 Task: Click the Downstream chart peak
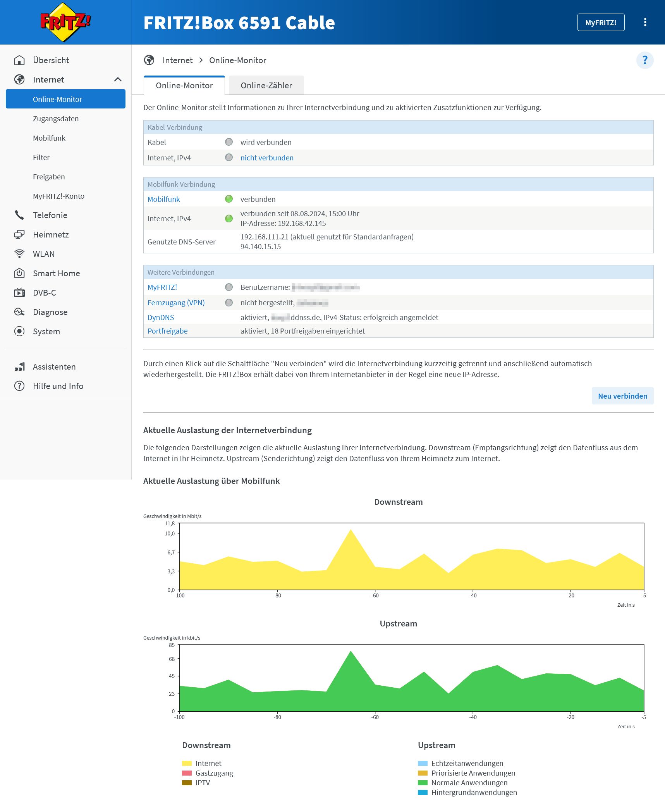pos(351,530)
